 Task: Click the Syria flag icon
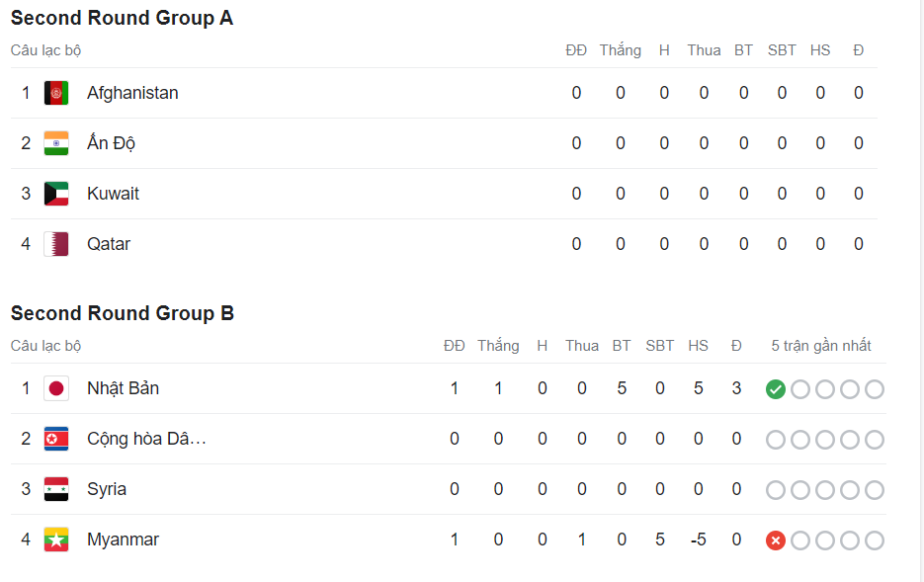(x=56, y=489)
